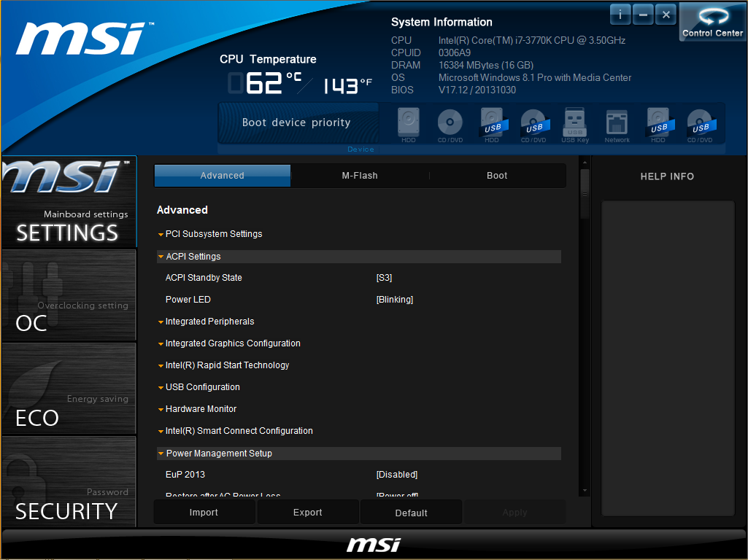The height and width of the screenshot is (560, 748).
Task: Click the first USB CD/DVD boot icon
Action: pos(533,125)
